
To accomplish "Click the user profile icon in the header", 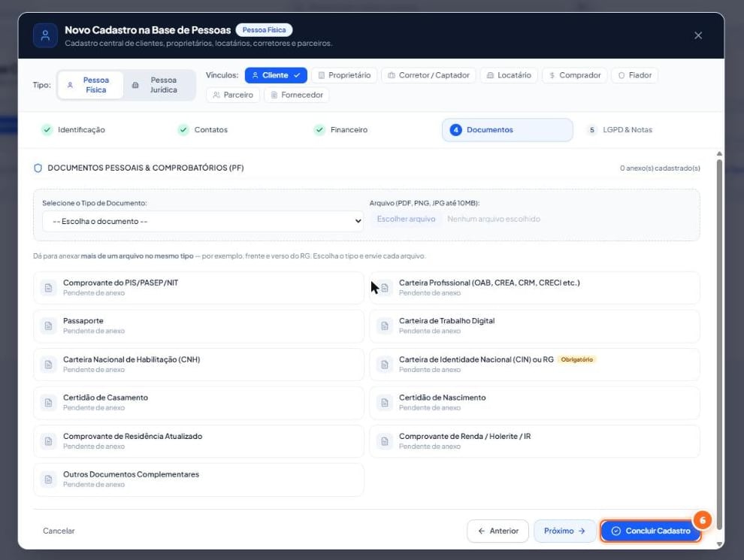I will [46, 35].
